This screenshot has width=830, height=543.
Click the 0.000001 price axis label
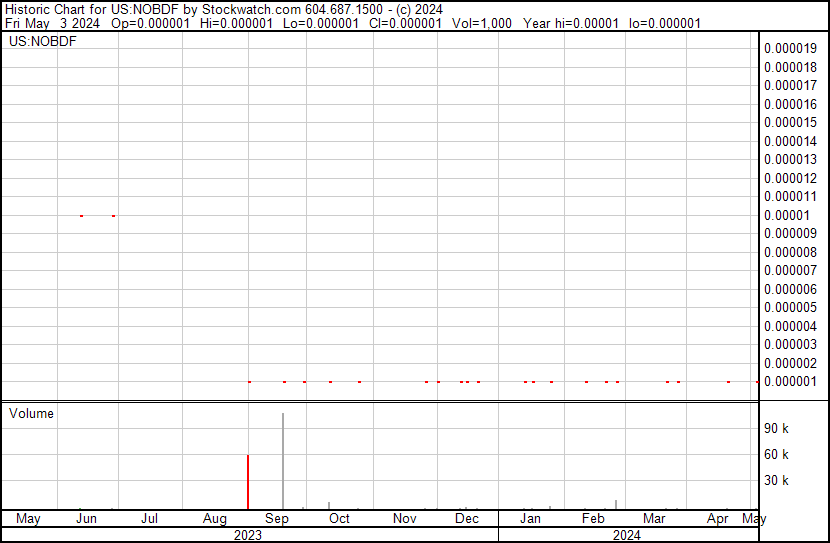(x=790, y=382)
